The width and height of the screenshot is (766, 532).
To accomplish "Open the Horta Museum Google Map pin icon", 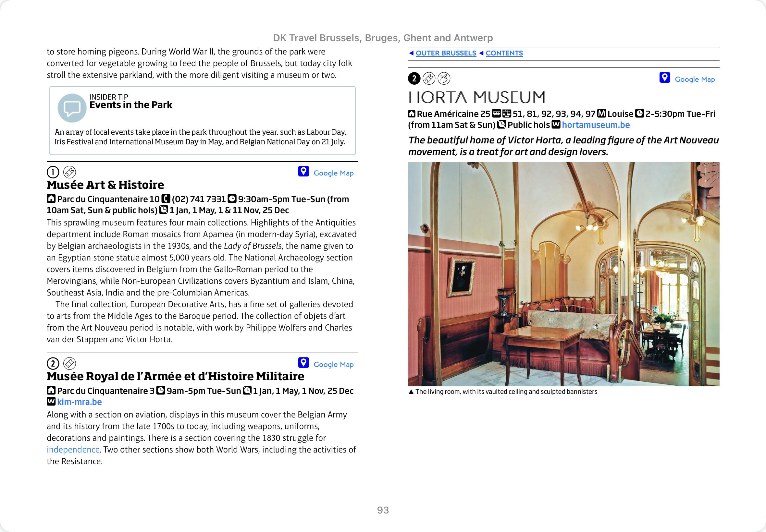I will tap(664, 78).
